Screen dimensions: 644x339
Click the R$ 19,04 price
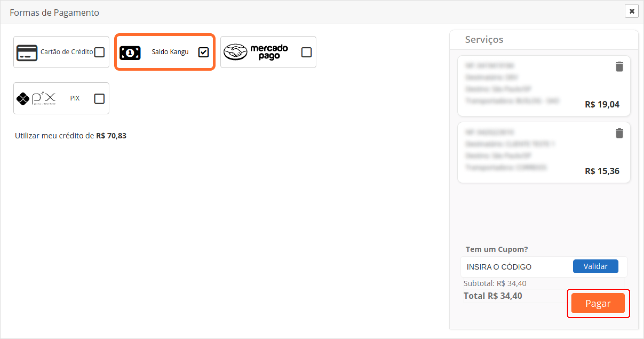[602, 104]
